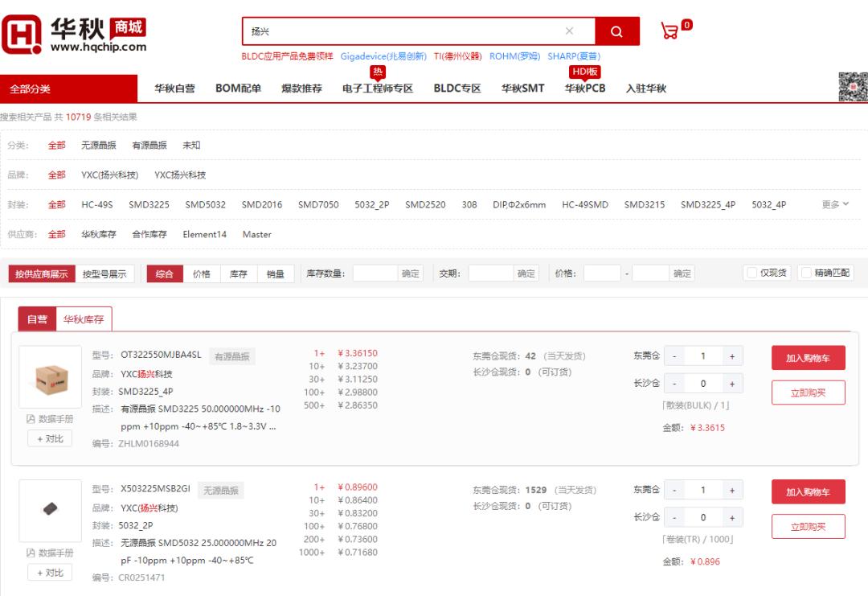This screenshot has height=596, width=868.
Task: Increase Changsha quantity for X503225MSB2GI
Action: coord(732,517)
